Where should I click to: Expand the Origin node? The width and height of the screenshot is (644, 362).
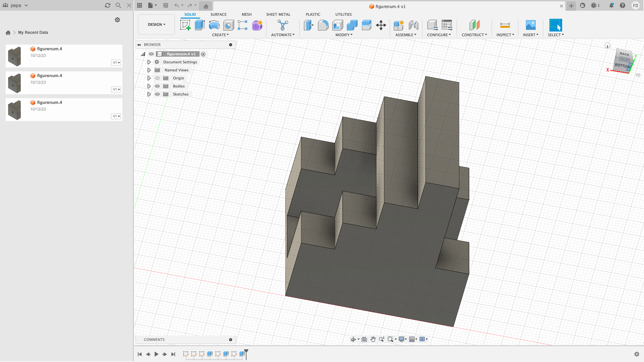(149, 78)
